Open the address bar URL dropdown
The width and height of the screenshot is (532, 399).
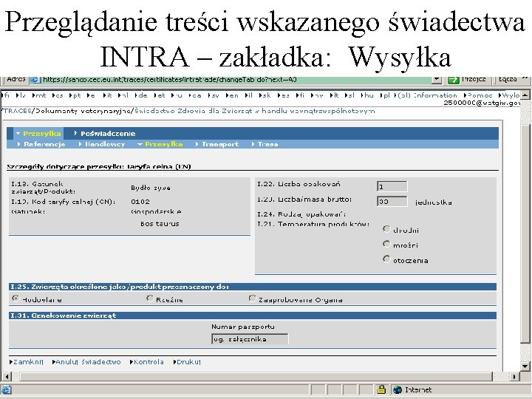[437, 80]
